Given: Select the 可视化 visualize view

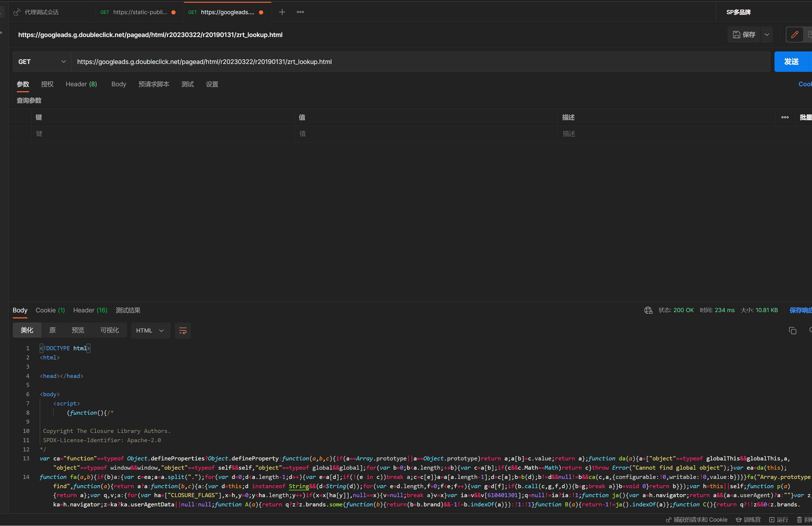Looking at the screenshot, I should point(109,331).
